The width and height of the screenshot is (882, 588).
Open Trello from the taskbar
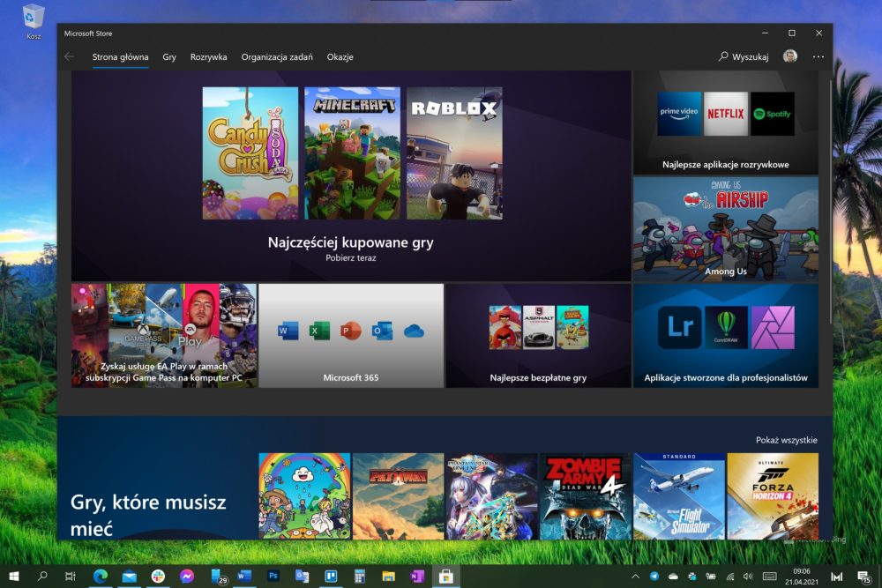[331, 577]
